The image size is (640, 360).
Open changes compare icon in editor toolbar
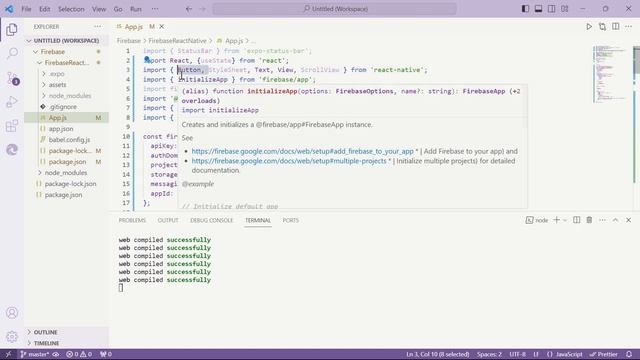[x=602, y=27]
